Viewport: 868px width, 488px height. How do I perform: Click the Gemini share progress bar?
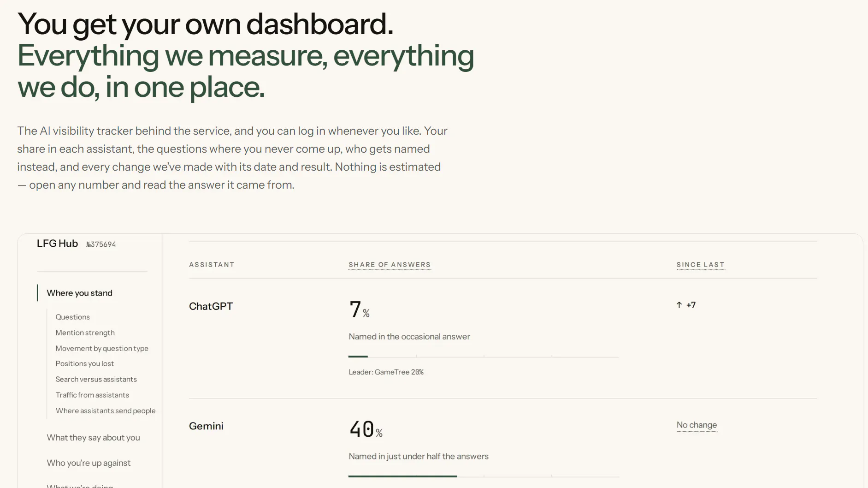[x=484, y=476]
